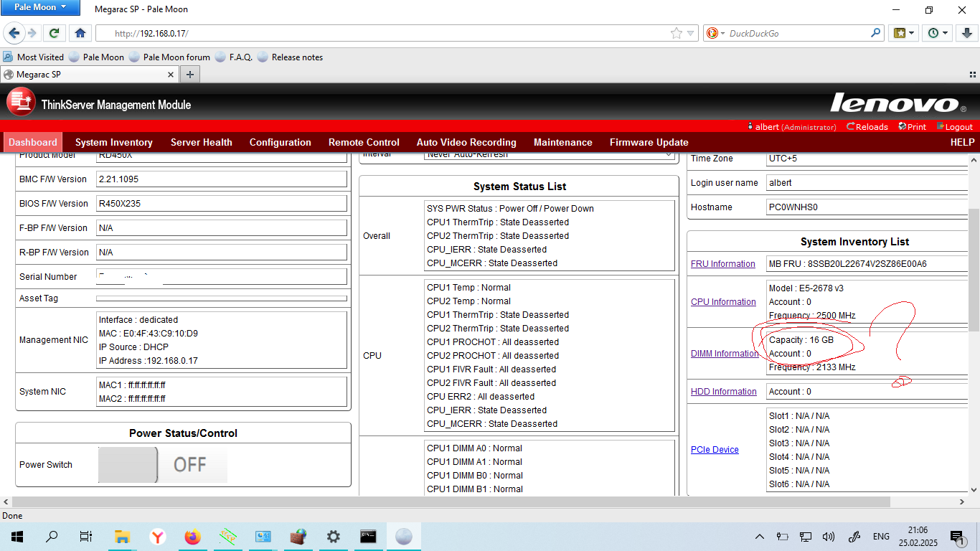Switch input language via ENG indicator

tap(881, 536)
